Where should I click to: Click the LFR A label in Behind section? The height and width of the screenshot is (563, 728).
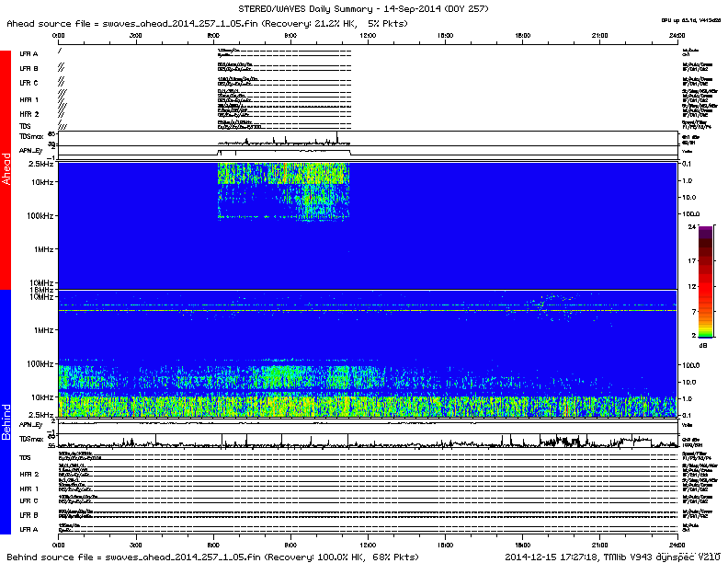(x=28, y=529)
